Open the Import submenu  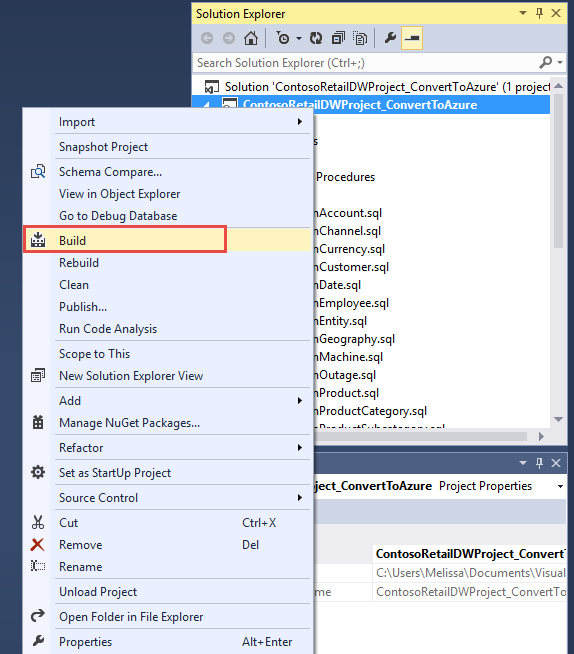pyautogui.click(x=181, y=122)
